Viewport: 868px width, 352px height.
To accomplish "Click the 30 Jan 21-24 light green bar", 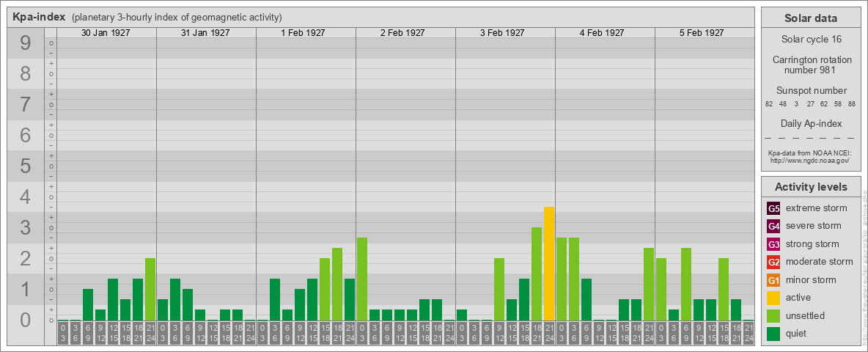I will coord(150,290).
